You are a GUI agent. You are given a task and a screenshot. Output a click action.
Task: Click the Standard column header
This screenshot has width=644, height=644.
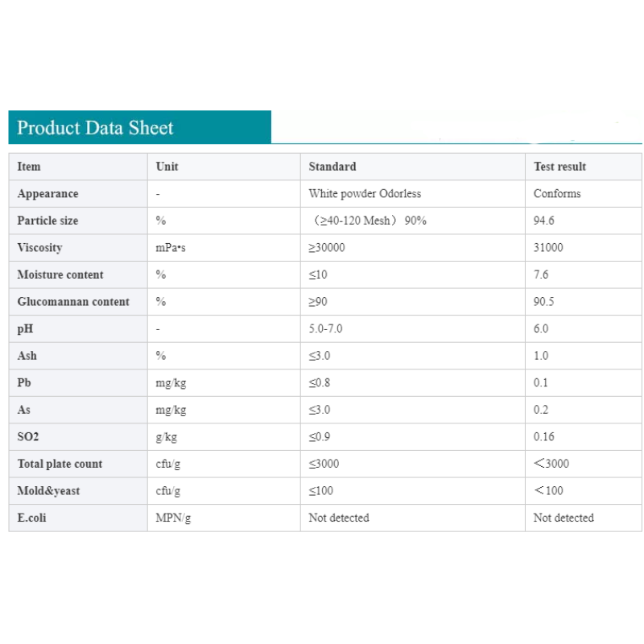click(332, 167)
